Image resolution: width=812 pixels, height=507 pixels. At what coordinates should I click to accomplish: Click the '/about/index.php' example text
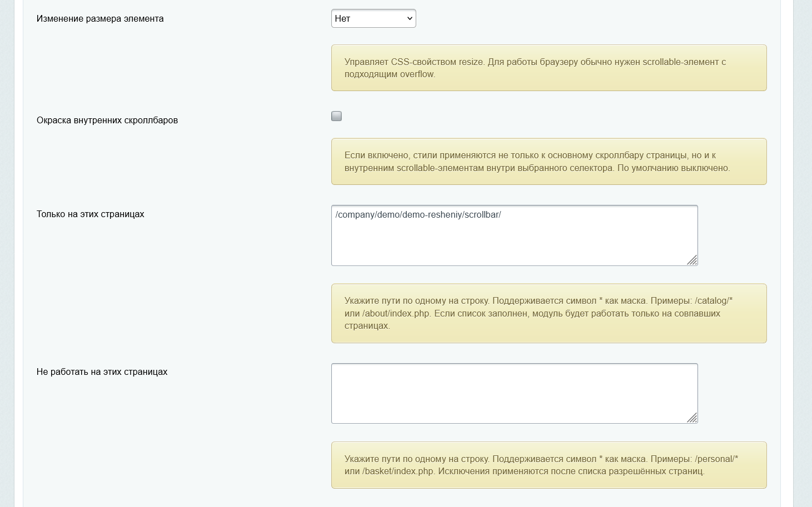[x=396, y=313]
